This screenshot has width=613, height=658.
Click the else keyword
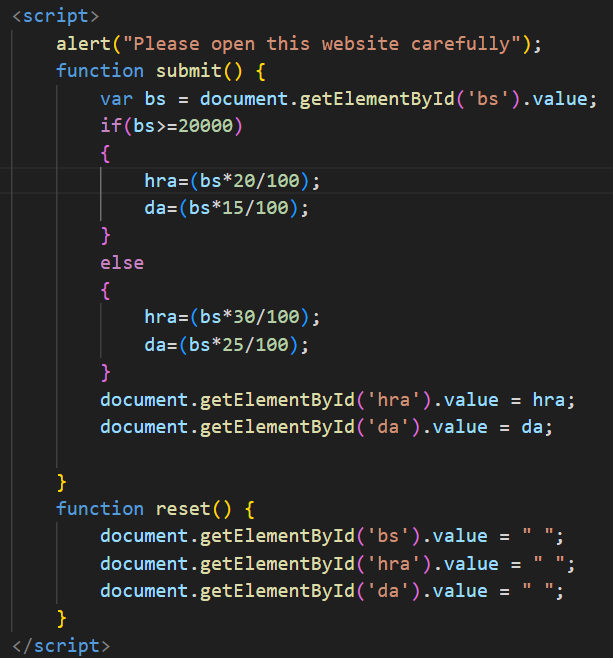tap(121, 263)
